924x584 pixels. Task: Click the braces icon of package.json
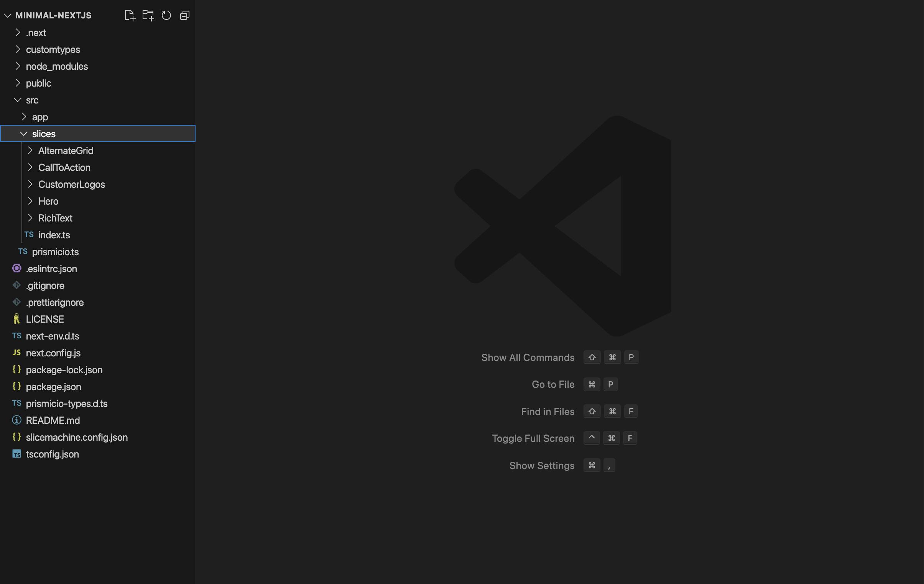[x=16, y=387]
